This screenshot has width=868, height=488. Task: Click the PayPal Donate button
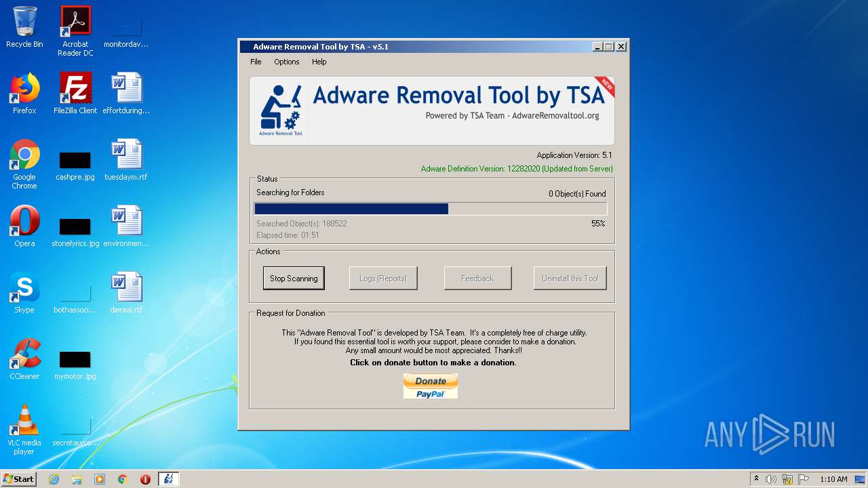click(x=431, y=386)
